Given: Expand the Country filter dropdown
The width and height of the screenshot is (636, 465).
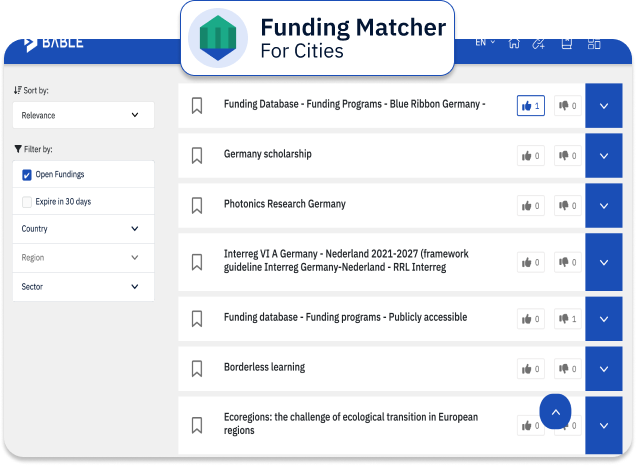Looking at the screenshot, I should pos(83,229).
